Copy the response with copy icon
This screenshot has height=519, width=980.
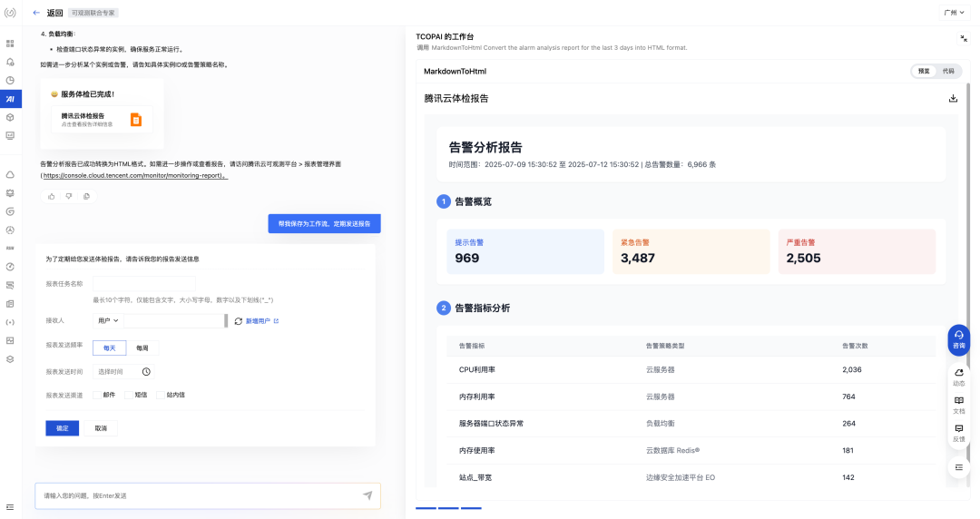tap(86, 196)
